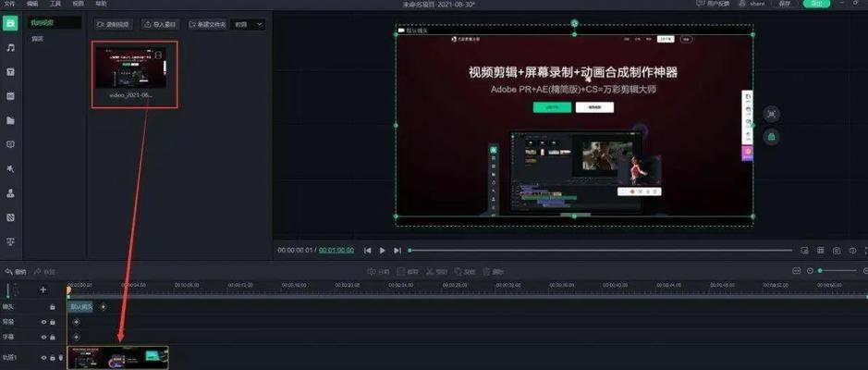The height and width of the screenshot is (370, 868).
Task: Click the undo (撤销) button
Action: click(16, 271)
